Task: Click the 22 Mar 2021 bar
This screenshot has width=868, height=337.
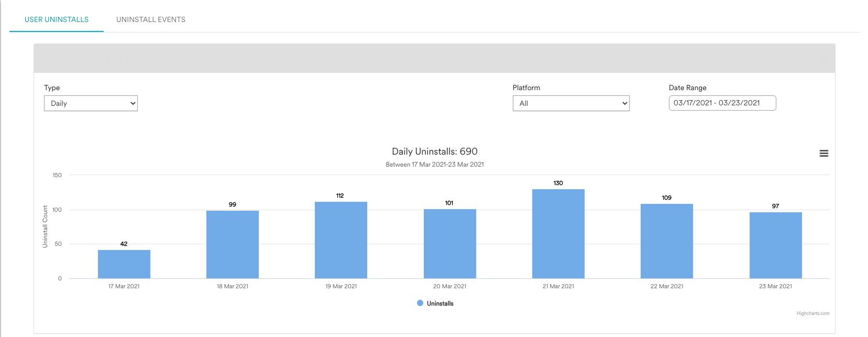Action: (x=667, y=241)
